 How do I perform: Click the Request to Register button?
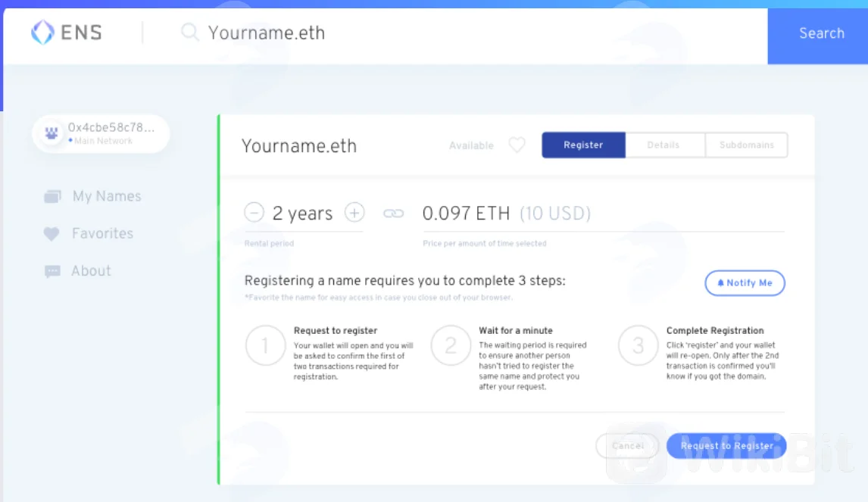point(726,445)
